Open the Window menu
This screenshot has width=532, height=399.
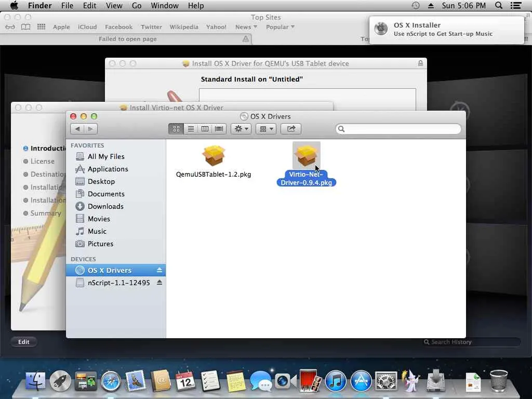point(165,5)
